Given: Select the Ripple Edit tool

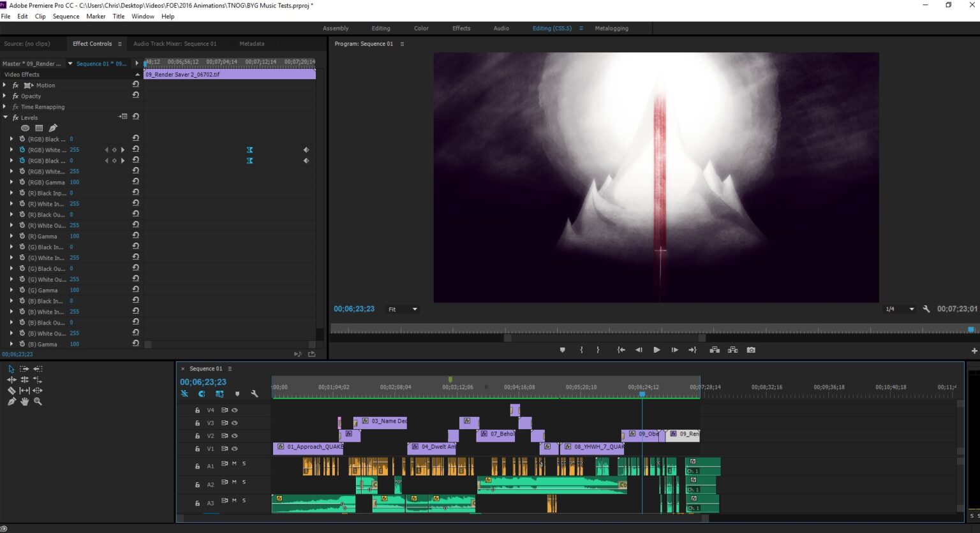Looking at the screenshot, I should click(11, 379).
